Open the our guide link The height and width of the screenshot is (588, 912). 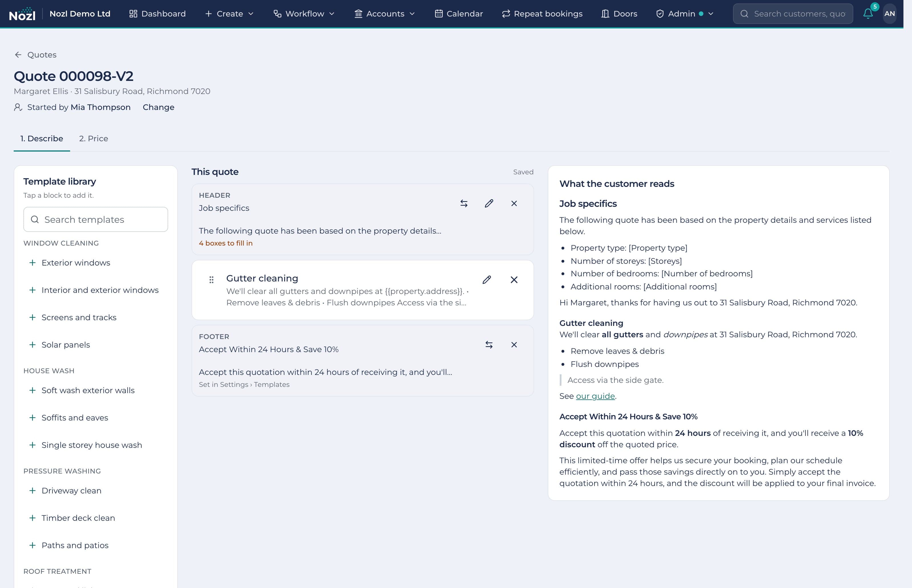[x=595, y=396]
